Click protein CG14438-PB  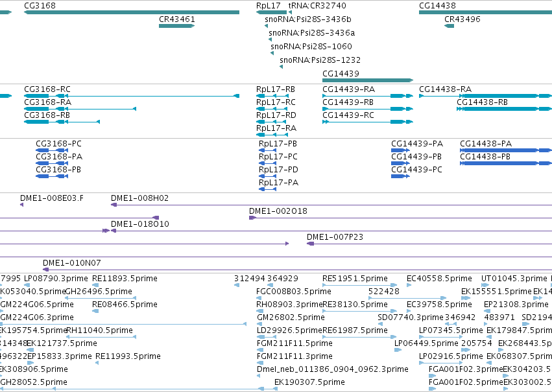tap(506, 163)
